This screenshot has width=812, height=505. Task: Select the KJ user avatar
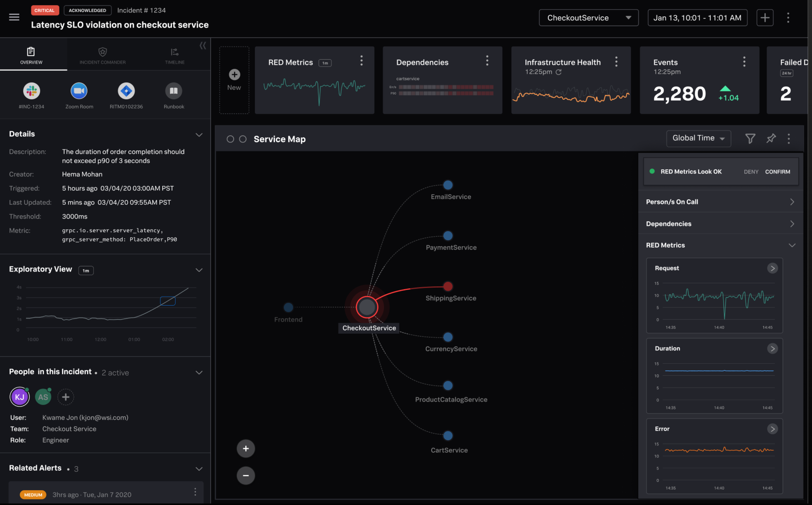[x=19, y=397]
